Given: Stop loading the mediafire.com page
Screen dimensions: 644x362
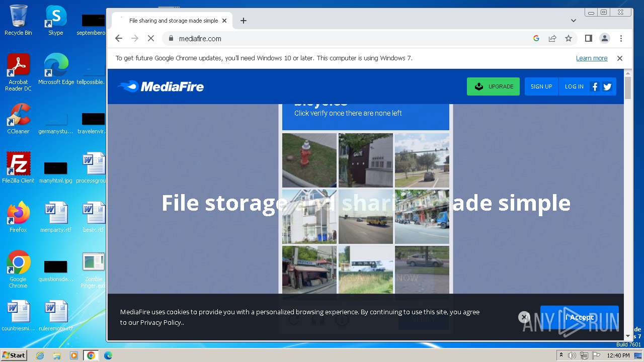Looking at the screenshot, I should (151, 38).
